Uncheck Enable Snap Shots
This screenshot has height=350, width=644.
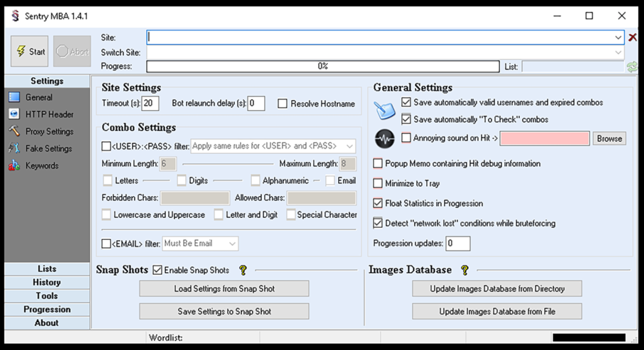pyautogui.click(x=158, y=270)
